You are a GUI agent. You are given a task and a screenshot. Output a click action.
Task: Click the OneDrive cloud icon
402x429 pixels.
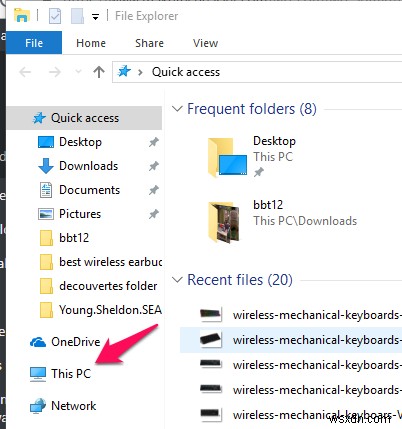(38, 342)
